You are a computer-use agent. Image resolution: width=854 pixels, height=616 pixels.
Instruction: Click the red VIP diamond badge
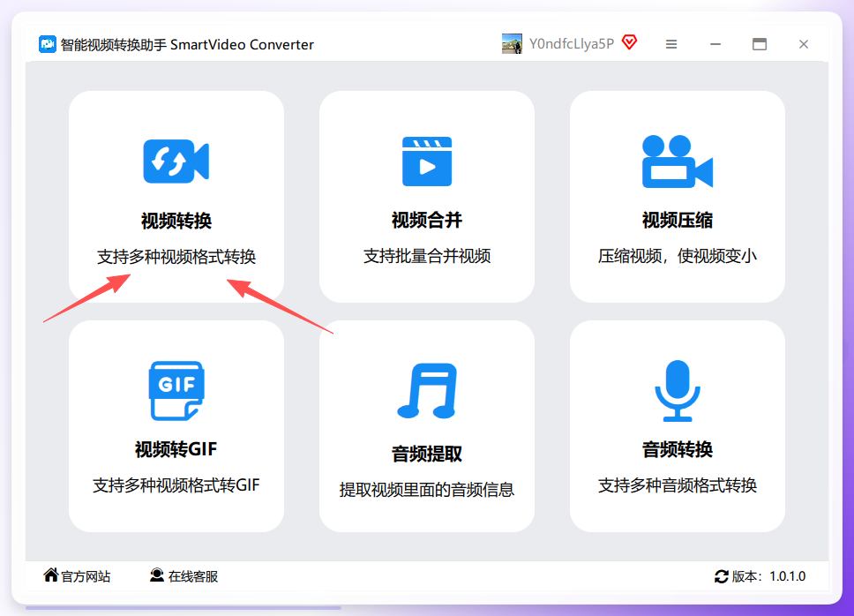(x=630, y=42)
